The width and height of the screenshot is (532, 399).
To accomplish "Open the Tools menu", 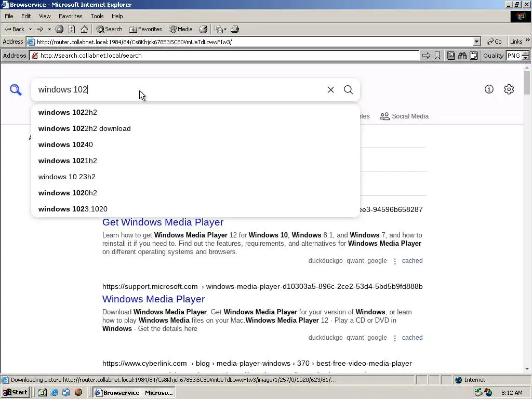I will pyautogui.click(x=97, y=16).
